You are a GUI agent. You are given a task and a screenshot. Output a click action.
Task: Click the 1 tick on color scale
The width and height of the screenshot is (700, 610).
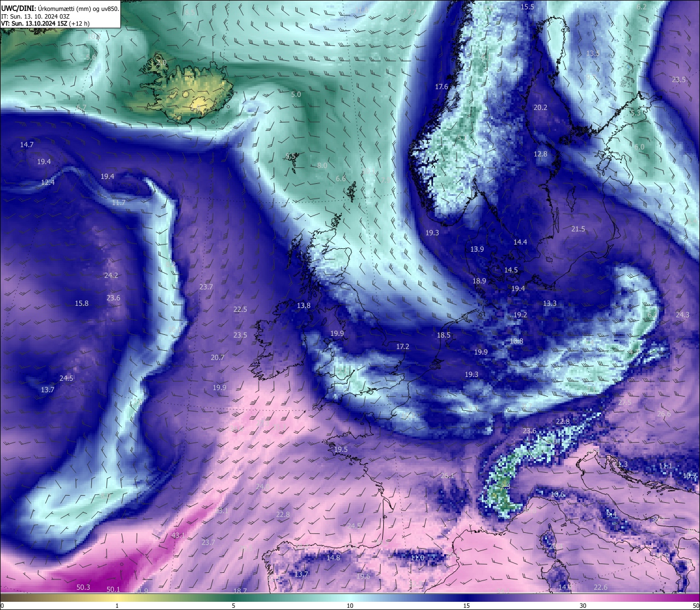(x=117, y=606)
